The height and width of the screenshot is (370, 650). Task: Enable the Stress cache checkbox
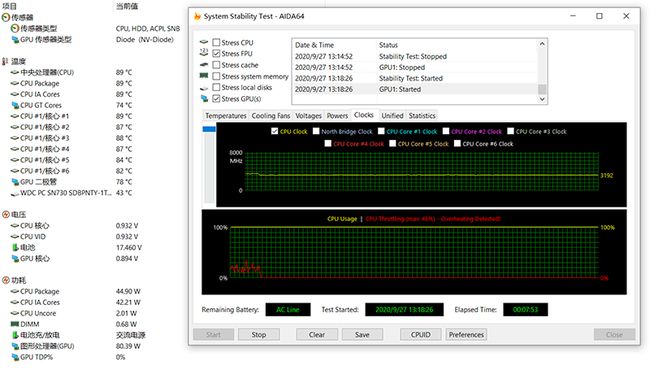click(x=216, y=65)
